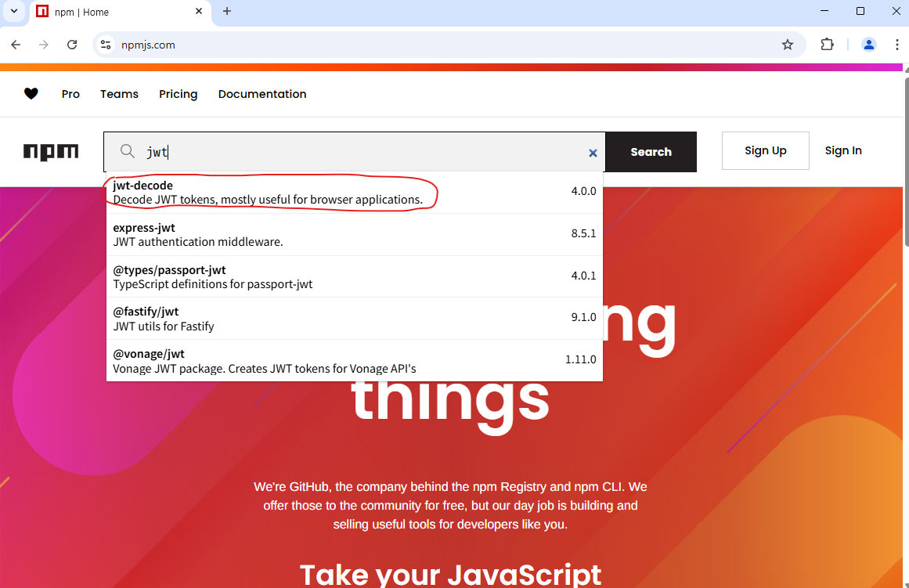This screenshot has width=909, height=588.
Task: Click the Sign In link
Action: coord(843,151)
